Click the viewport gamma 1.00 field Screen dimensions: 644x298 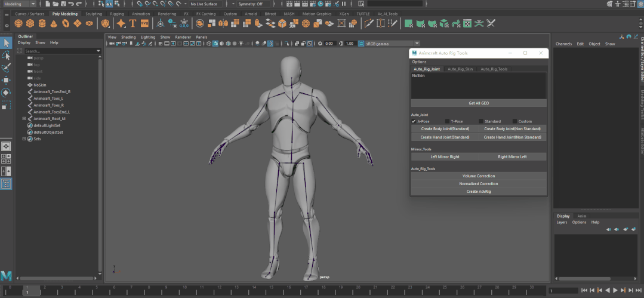[350, 43]
